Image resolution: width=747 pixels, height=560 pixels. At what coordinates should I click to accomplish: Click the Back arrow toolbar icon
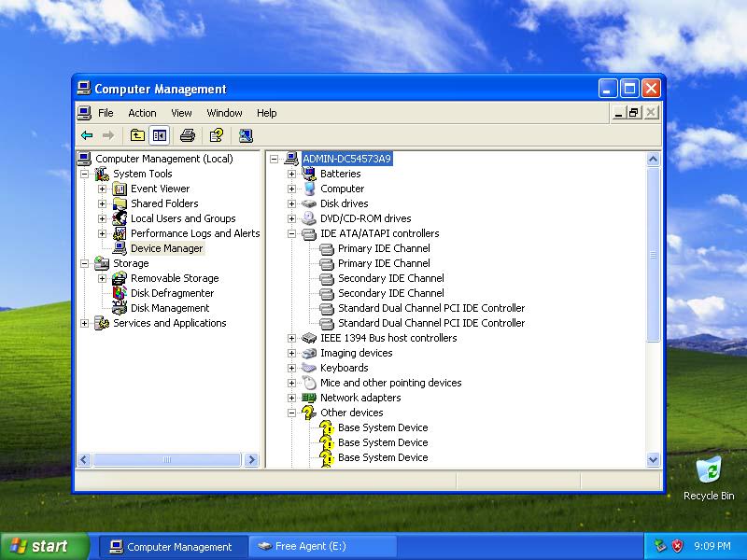(x=87, y=135)
